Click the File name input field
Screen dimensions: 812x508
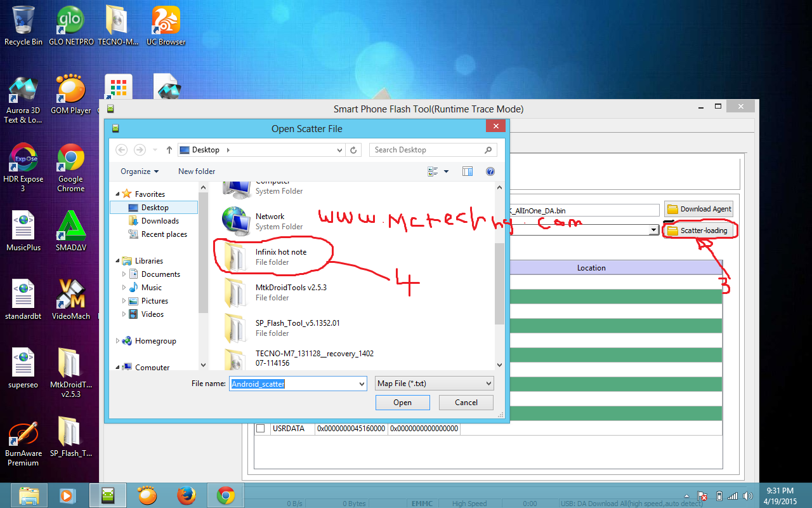(x=292, y=384)
